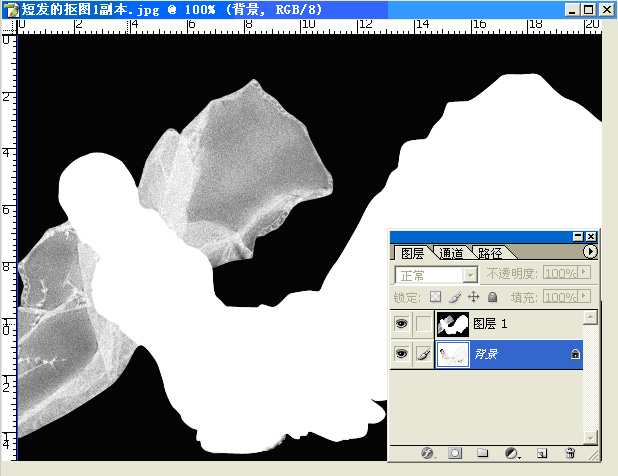Image resolution: width=618 pixels, height=476 pixels.
Task: Minimize the 短发的抠图1副本.jpg document window
Action: point(572,10)
